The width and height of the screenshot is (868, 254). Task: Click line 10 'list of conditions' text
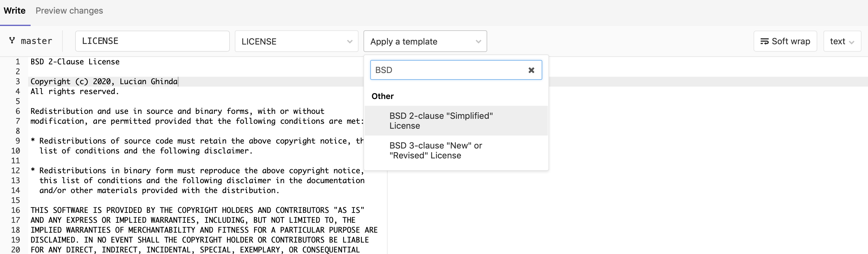[146, 151]
